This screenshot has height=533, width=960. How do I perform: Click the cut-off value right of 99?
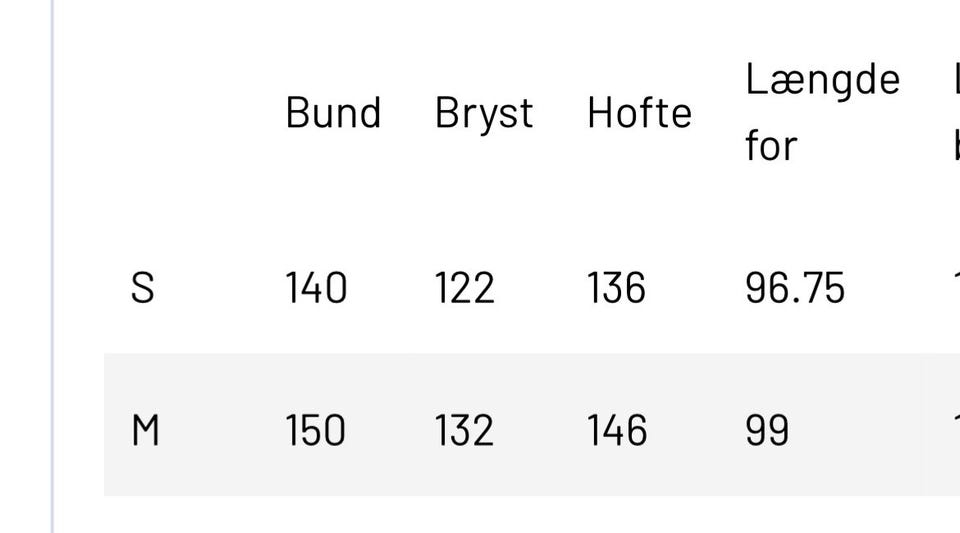pyautogui.click(x=956, y=430)
